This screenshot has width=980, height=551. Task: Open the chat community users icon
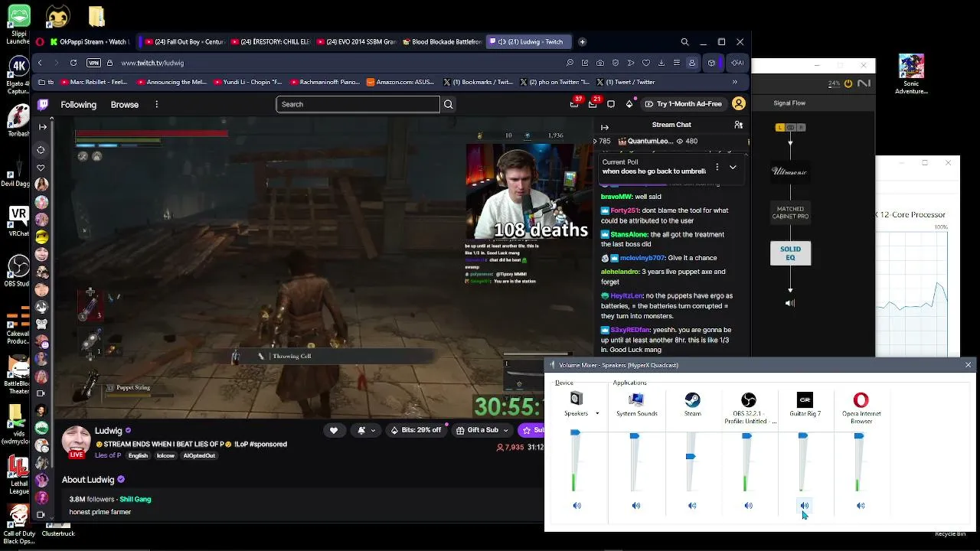click(738, 125)
